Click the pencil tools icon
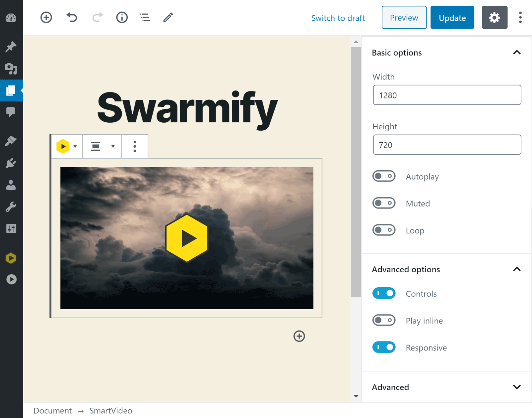This screenshot has width=532, height=418. coord(168,17)
